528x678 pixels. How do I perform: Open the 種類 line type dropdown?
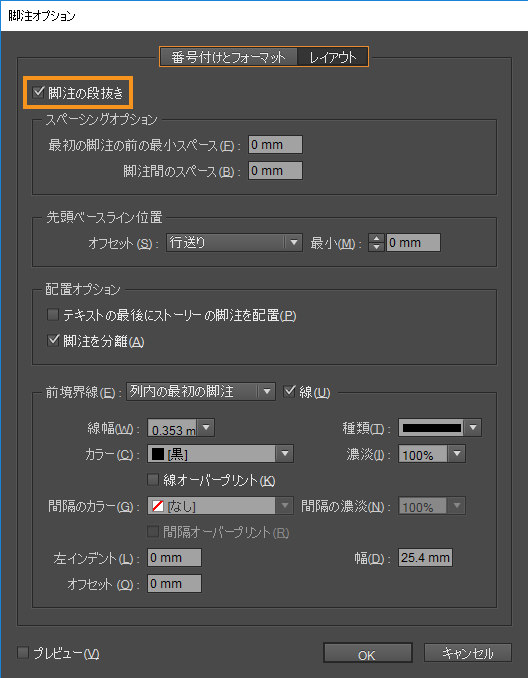click(440, 428)
